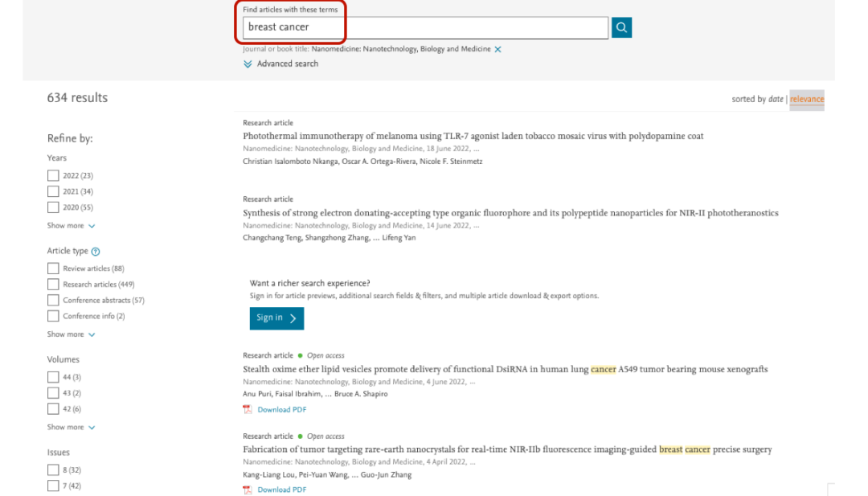The height and width of the screenshot is (496, 868).
Task: Click the Sign in button
Action: (x=276, y=318)
